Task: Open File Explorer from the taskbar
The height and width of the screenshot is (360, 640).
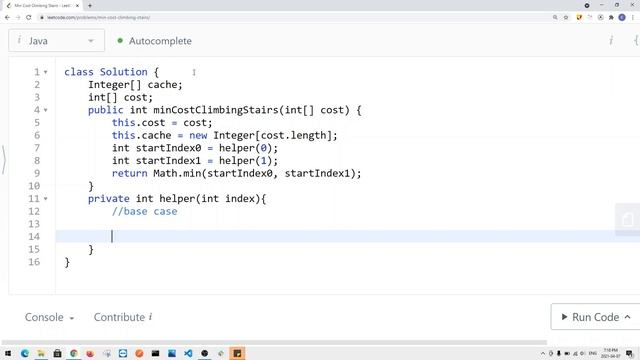Action: 41,353
